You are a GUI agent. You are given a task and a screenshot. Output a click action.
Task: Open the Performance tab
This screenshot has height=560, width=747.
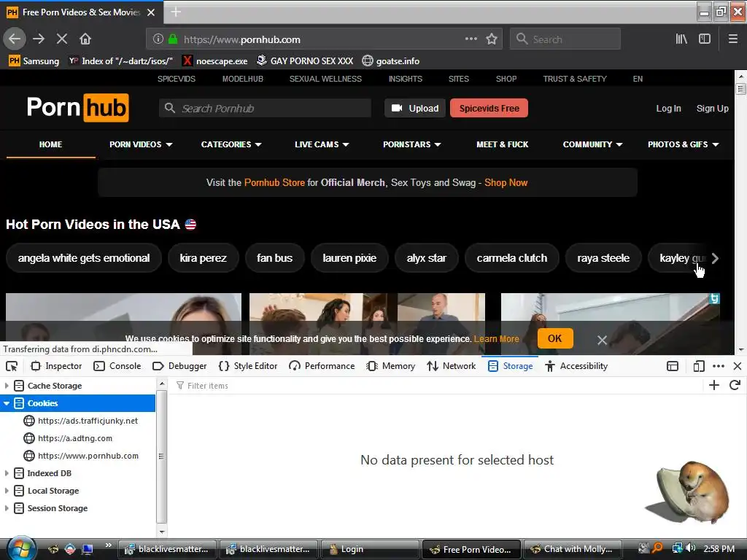pos(322,366)
